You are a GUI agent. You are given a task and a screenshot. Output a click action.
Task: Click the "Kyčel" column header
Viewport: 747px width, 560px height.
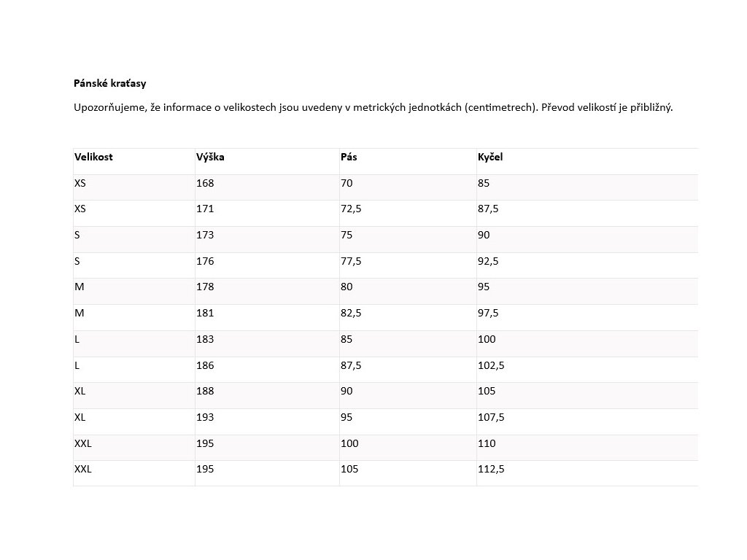[x=490, y=157]
